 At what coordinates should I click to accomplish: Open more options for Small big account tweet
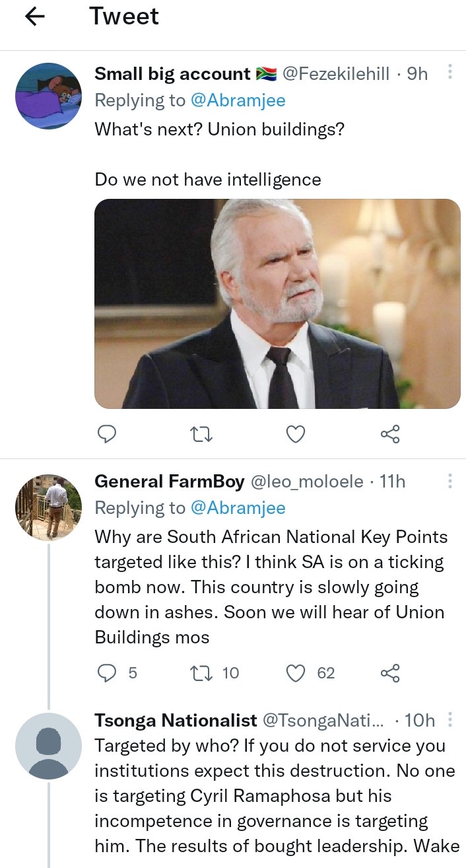tap(449, 73)
